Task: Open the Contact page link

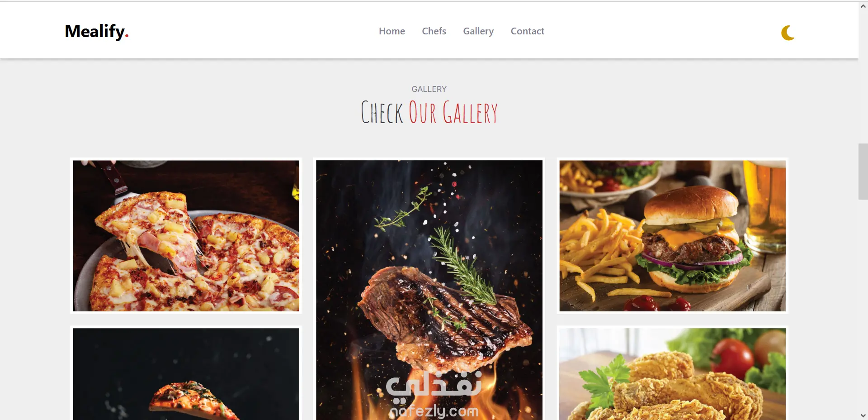Action: pyautogui.click(x=527, y=31)
